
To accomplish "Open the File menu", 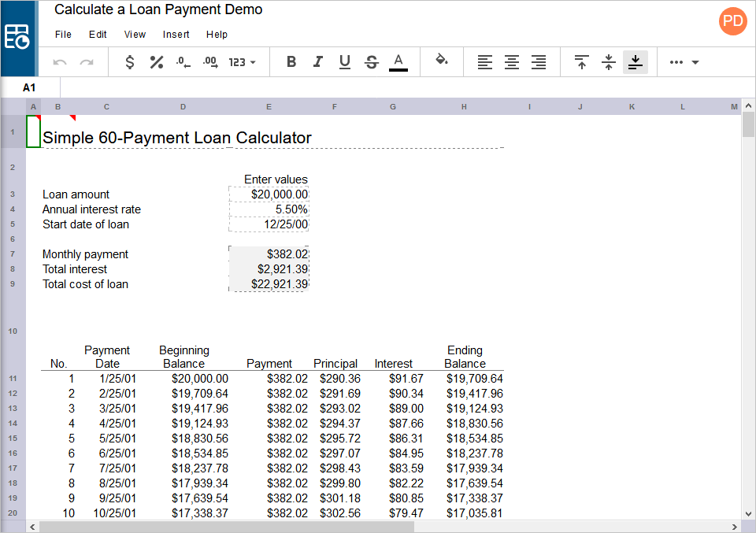I will pos(63,35).
